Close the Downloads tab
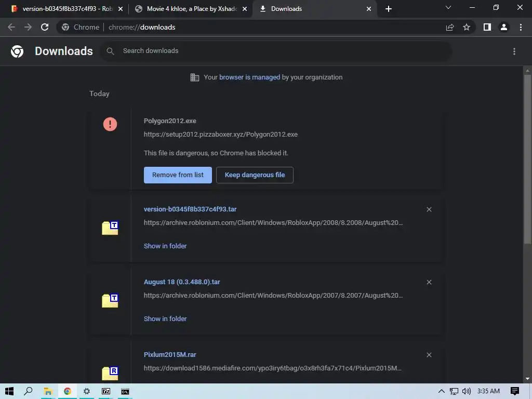 click(369, 9)
